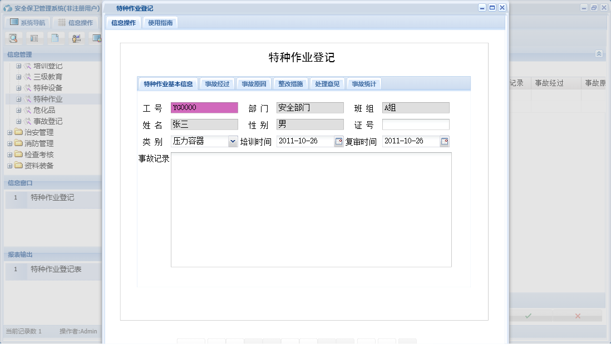Collapse the panel via top-right double chevron

pyautogui.click(x=599, y=53)
